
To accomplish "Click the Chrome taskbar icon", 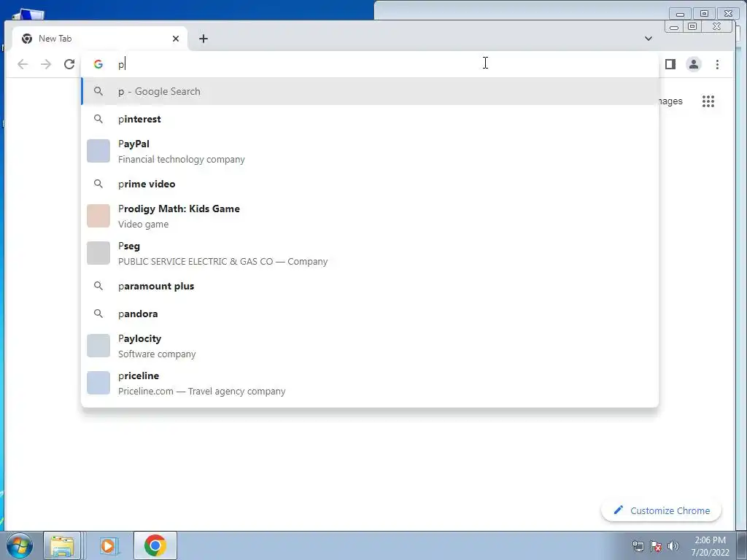I will pyautogui.click(x=155, y=545).
